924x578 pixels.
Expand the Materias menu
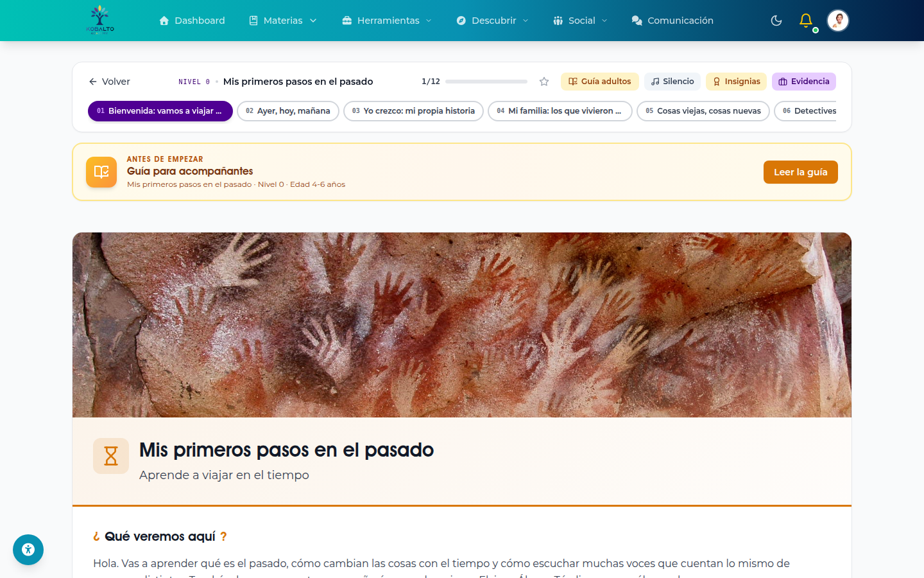click(283, 21)
